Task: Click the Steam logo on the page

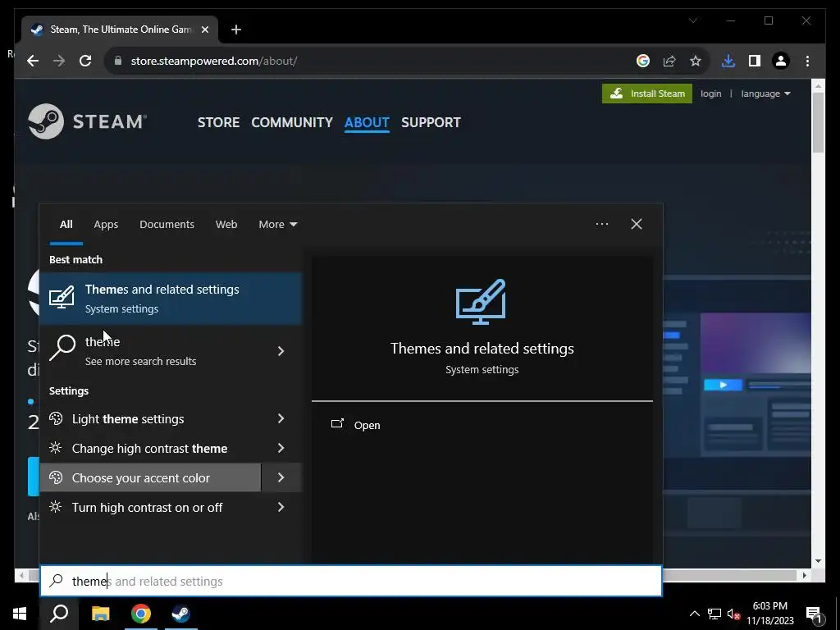Action: (87, 121)
